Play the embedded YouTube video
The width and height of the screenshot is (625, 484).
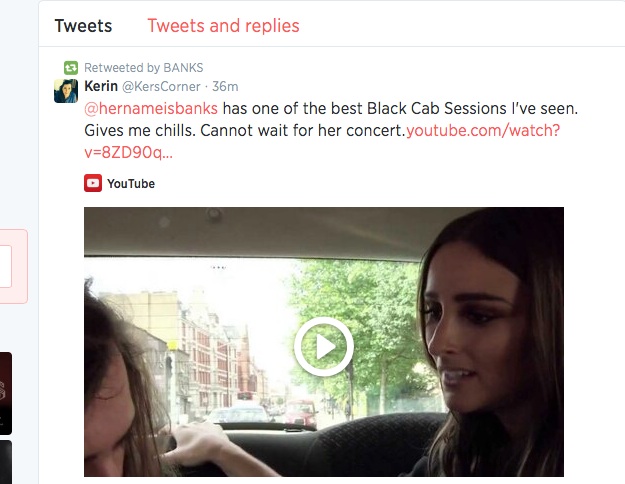(x=324, y=346)
